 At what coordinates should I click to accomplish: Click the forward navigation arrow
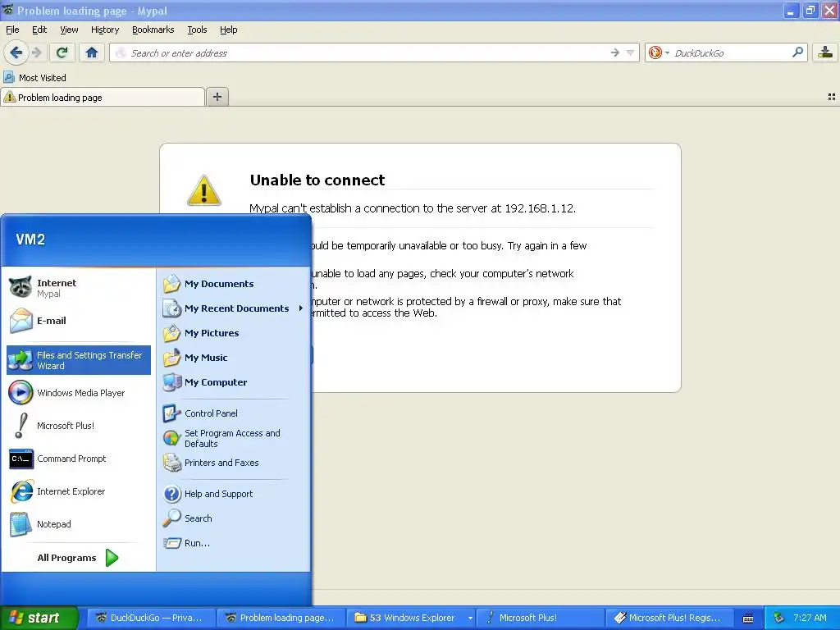[x=36, y=52]
